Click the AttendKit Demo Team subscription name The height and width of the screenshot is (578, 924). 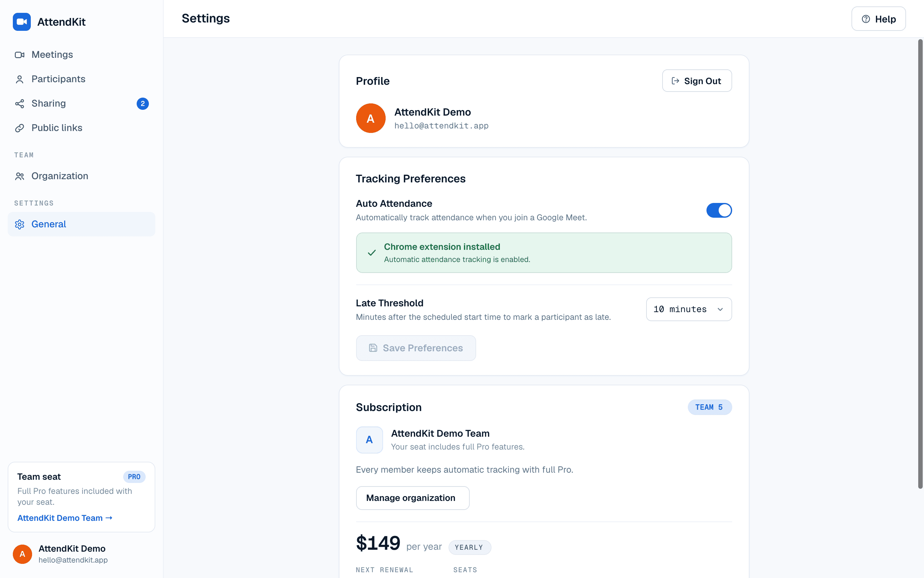440,433
